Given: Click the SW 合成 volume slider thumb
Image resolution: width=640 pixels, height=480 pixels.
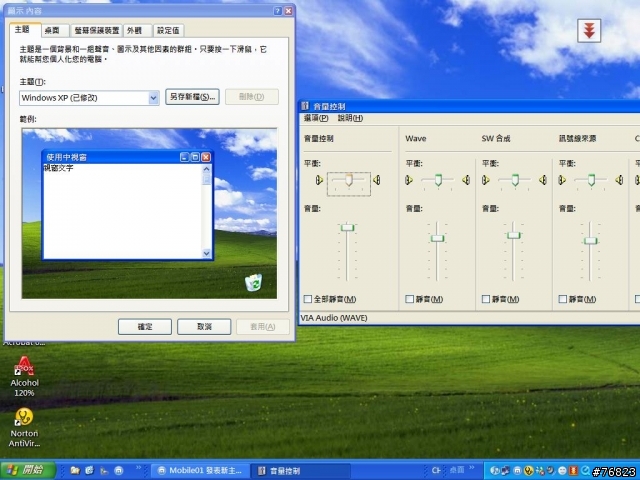Looking at the screenshot, I should (514, 235).
